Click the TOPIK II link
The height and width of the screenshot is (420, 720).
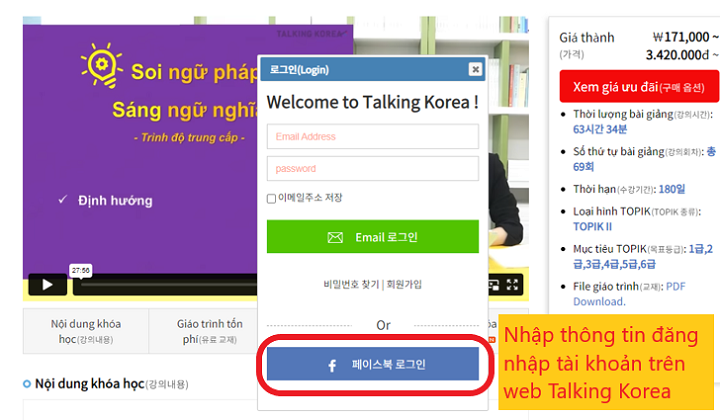click(592, 227)
